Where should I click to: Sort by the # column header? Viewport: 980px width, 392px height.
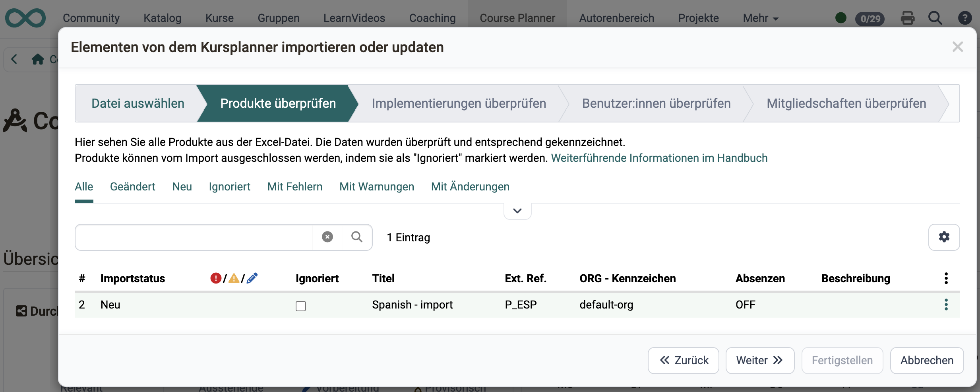pyautogui.click(x=82, y=278)
